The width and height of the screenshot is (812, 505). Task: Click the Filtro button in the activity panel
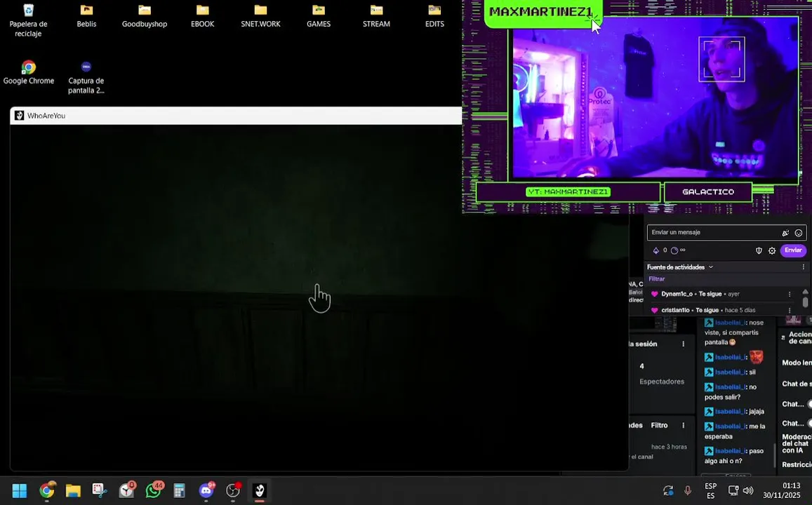(659, 425)
